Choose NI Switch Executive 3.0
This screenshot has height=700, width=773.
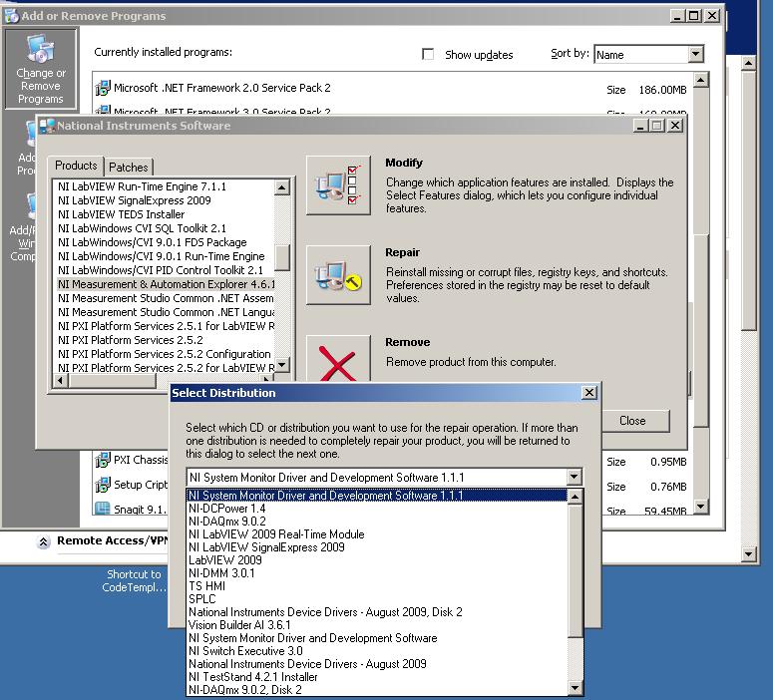377,651
